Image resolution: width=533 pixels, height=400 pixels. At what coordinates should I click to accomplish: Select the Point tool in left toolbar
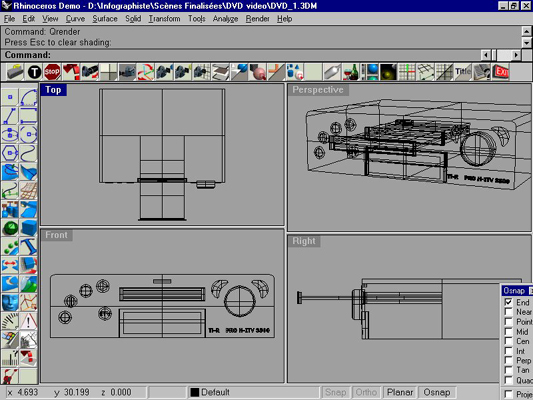click(10, 97)
